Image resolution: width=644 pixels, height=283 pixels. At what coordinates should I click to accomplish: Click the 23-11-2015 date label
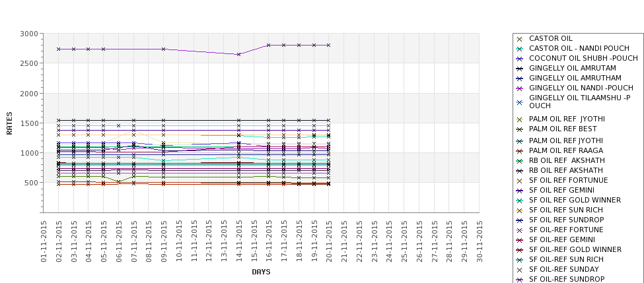click(x=374, y=241)
